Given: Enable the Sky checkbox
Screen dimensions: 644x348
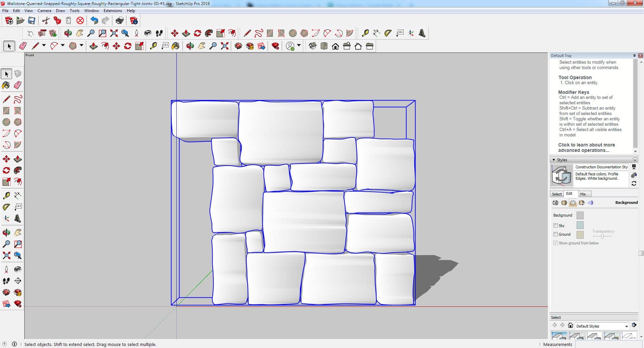Looking at the screenshot, I should tap(555, 226).
